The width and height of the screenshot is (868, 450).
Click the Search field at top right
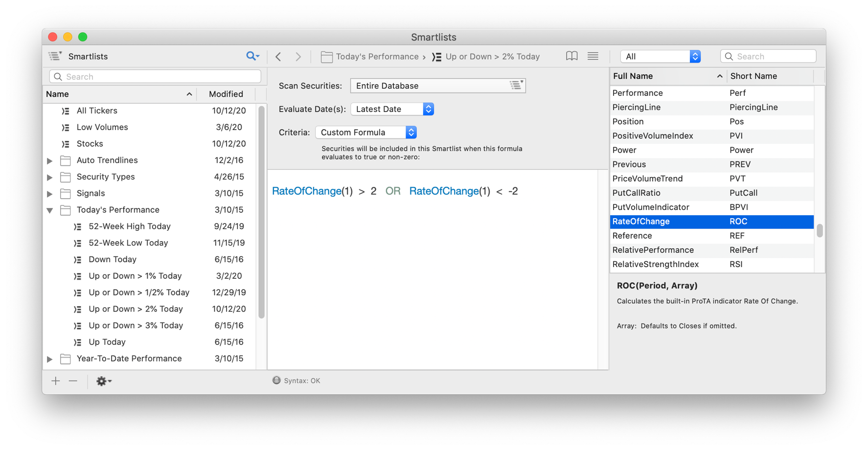coord(768,56)
